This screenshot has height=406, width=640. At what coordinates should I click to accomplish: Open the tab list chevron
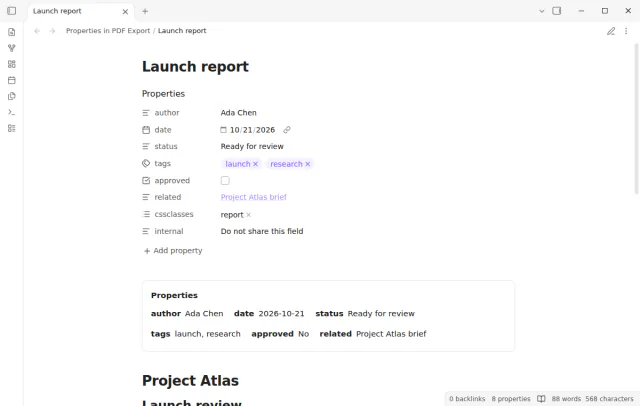point(542,11)
